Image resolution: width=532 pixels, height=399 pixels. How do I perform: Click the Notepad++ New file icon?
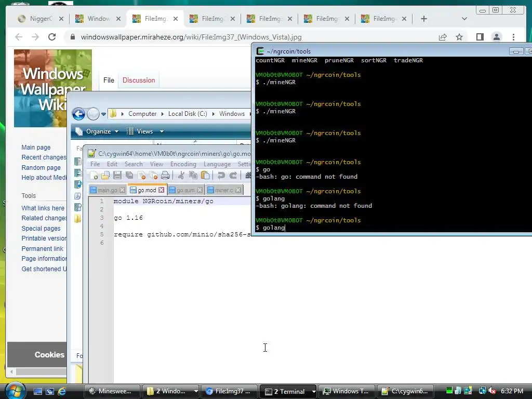pos(94,176)
